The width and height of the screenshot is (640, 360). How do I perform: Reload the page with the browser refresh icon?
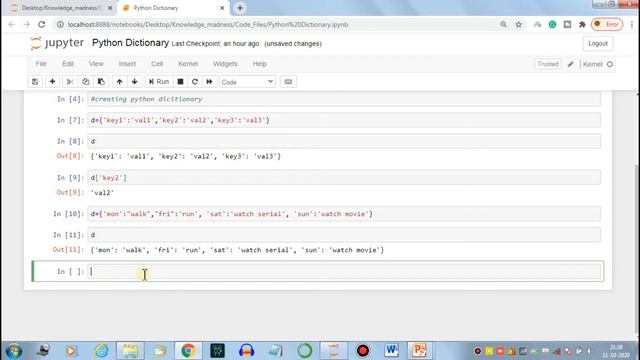(x=42, y=24)
